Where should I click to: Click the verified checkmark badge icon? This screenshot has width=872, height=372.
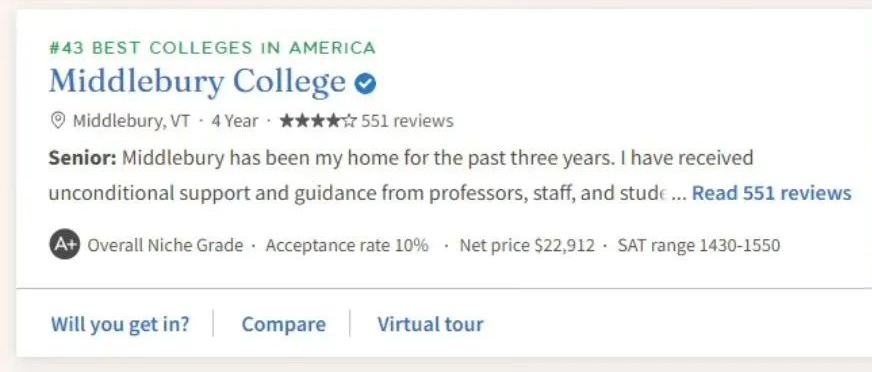pos(365,84)
